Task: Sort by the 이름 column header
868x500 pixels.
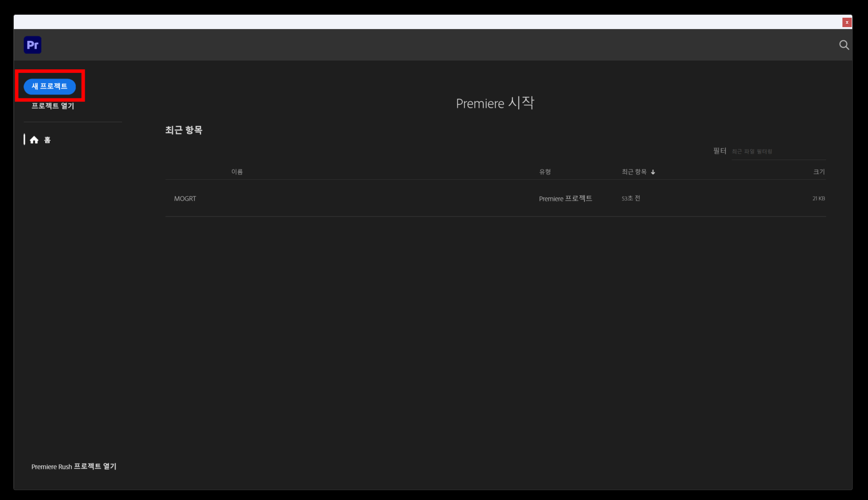Action: coord(237,172)
